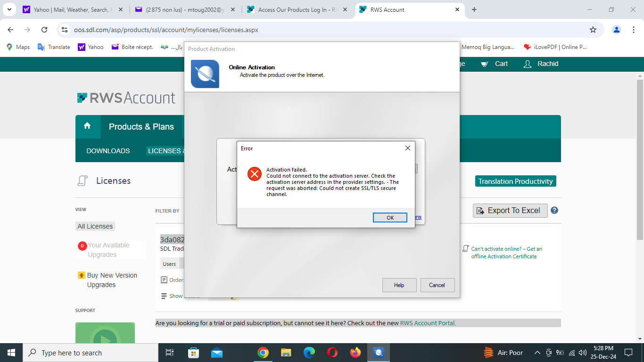This screenshot has height=362, width=644.
Task: Open the Products & Plans tab
Action: coord(141,127)
